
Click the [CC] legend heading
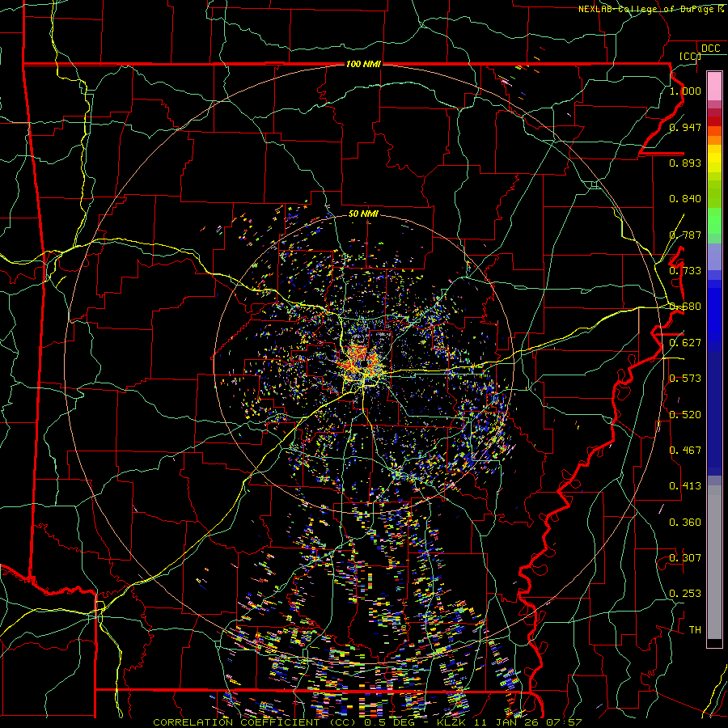click(x=689, y=56)
